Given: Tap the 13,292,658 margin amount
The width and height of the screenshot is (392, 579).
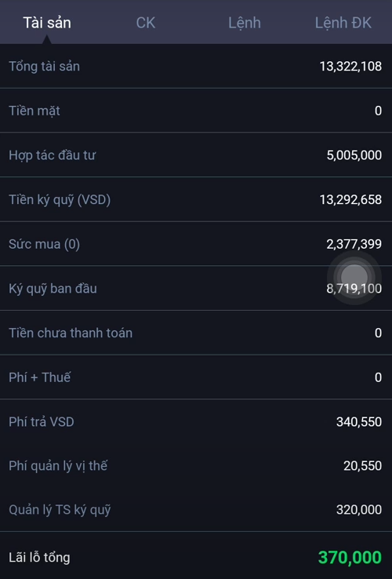Looking at the screenshot, I should pos(350,199).
